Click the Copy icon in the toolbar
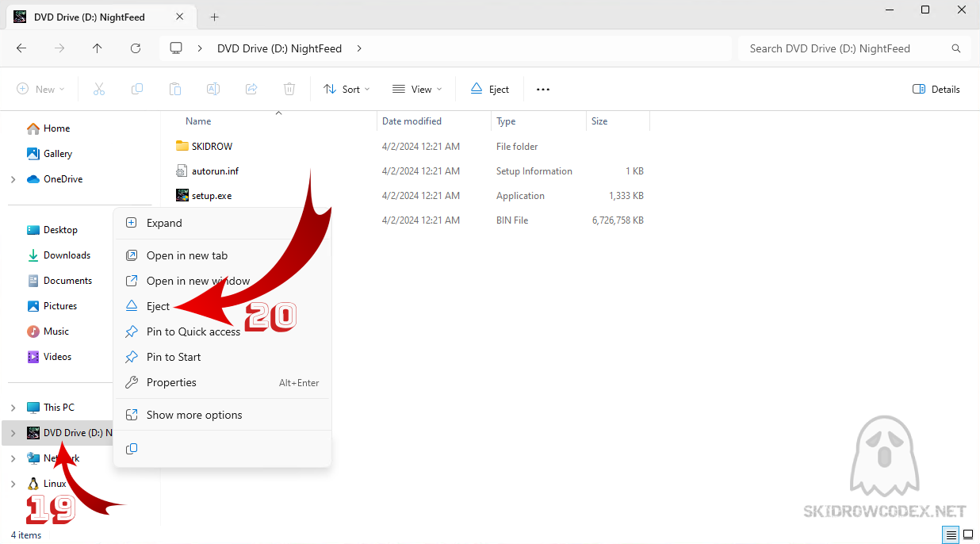The image size is (980, 544). click(137, 90)
